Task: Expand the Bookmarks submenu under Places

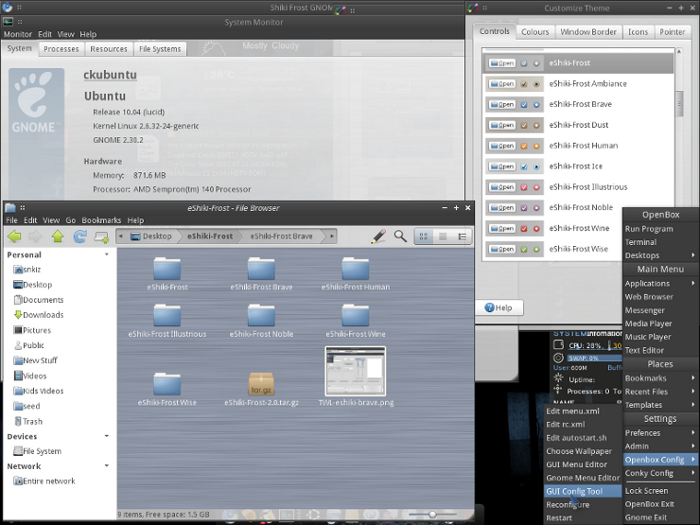Action: pos(660,378)
